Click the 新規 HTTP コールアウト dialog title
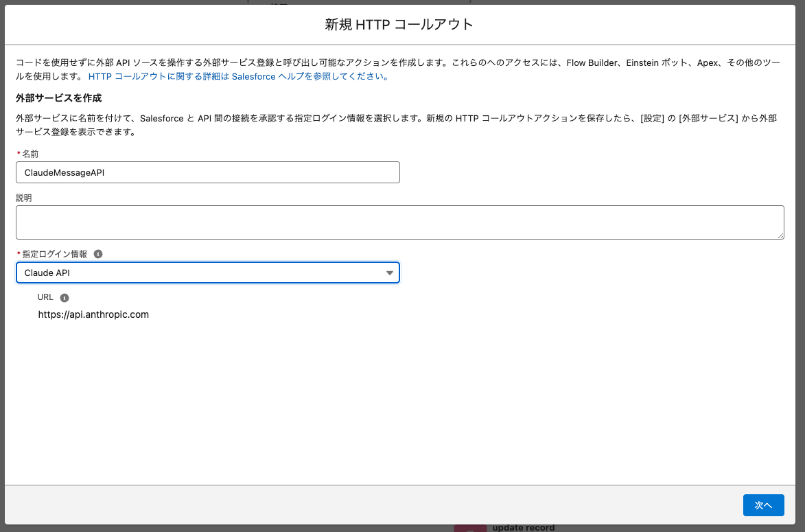This screenshot has height=532, width=805. [399, 24]
